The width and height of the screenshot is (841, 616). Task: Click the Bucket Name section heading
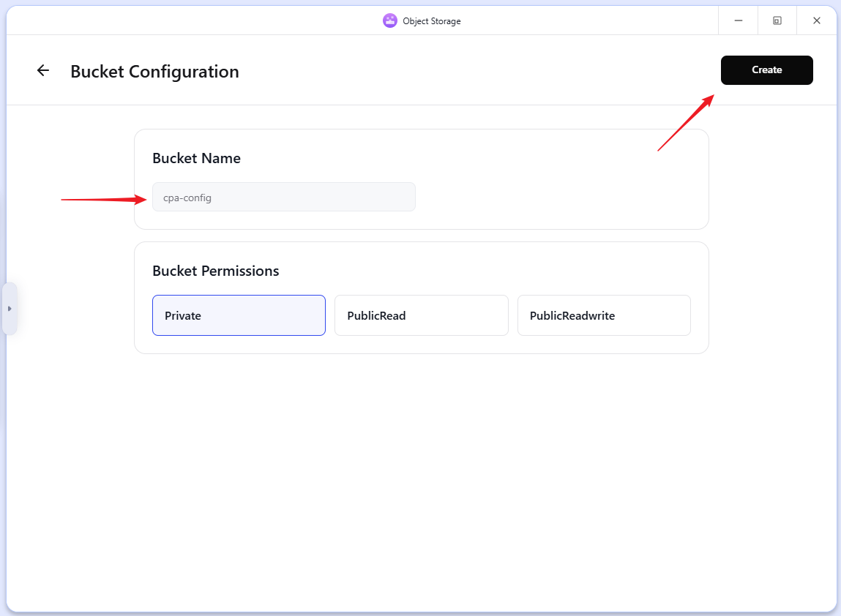click(196, 158)
